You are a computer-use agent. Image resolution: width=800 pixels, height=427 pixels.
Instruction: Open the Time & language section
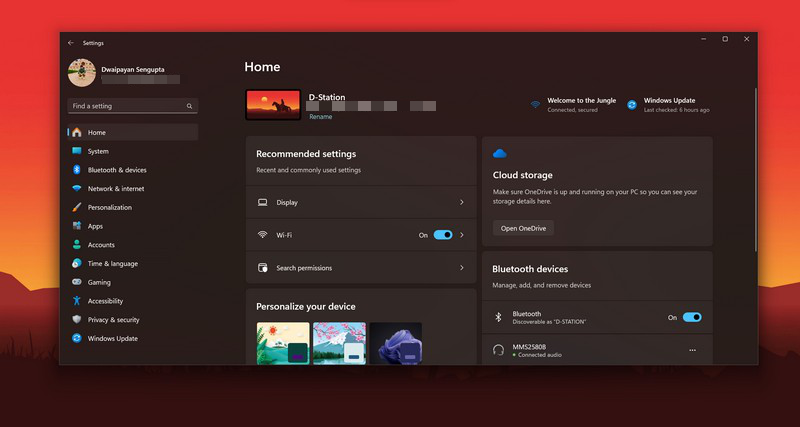pyautogui.click(x=112, y=264)
